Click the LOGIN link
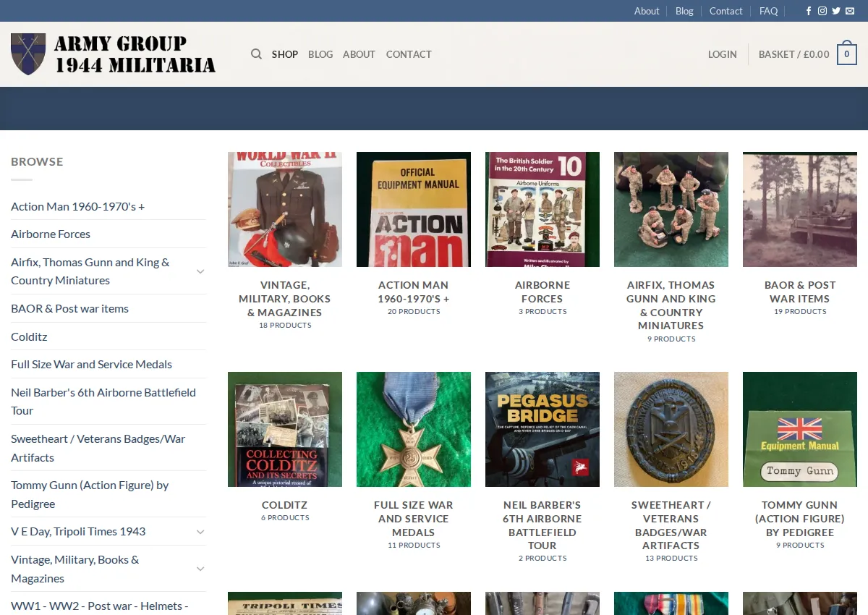The height and width of the screenshot is (615, 868). coord(722,54)
